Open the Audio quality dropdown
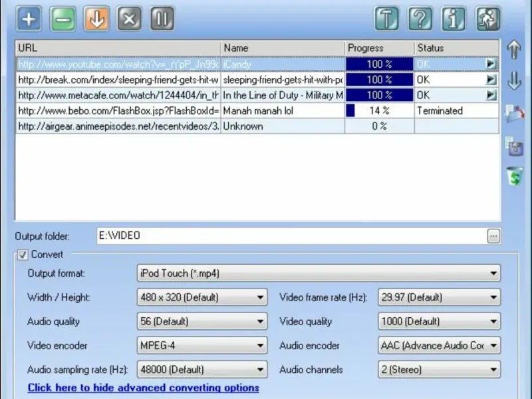Viewport: 532px width, 399px height. pos(202,321)
